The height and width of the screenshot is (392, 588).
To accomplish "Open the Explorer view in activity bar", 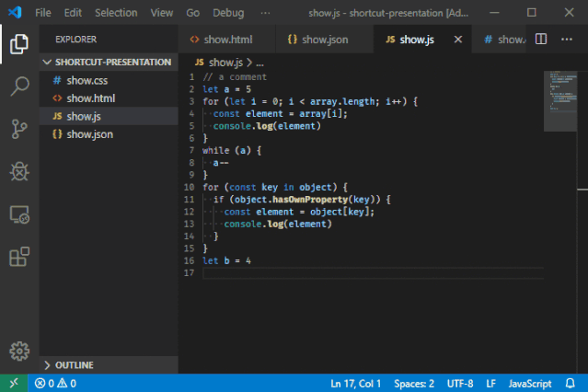I will tap(19, 44).
